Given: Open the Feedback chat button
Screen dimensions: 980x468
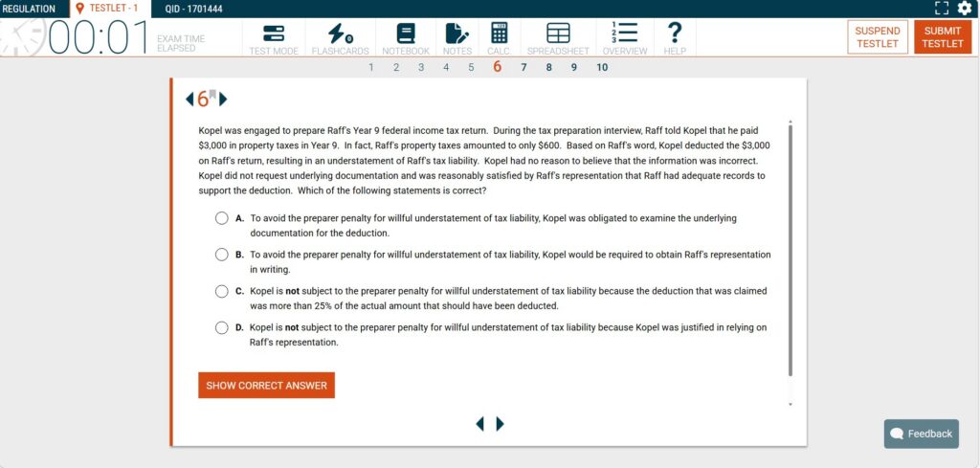Looking at the screenshot, I should tap(922, 434).
